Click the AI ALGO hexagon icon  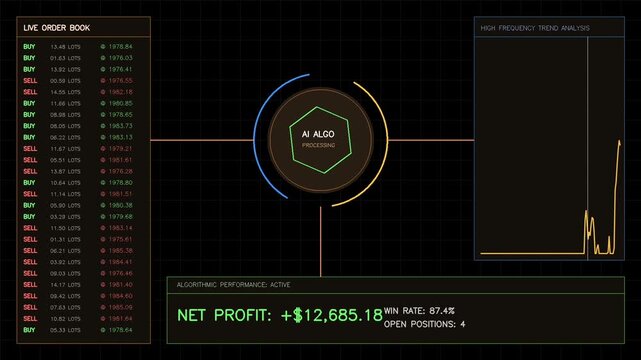click(320, 140)
